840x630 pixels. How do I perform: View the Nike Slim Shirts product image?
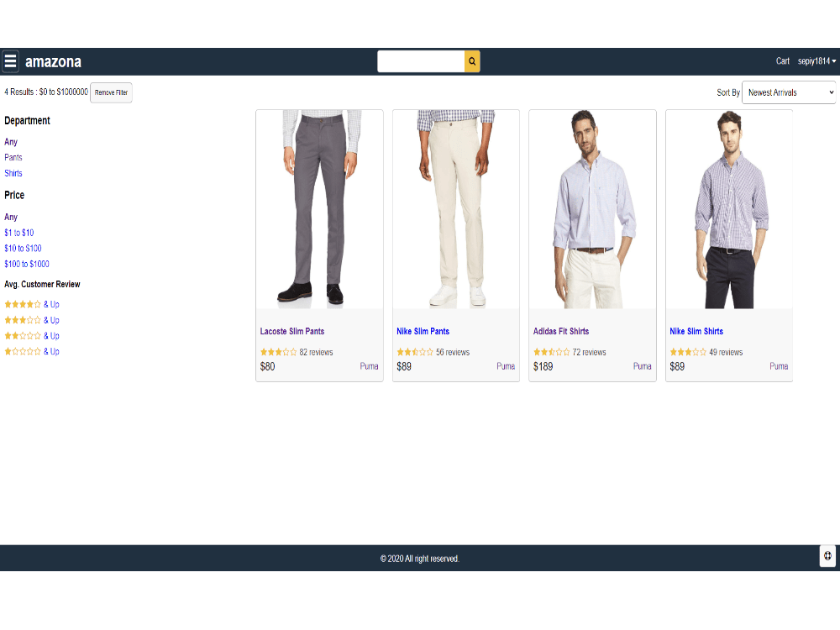(x=727, y=208)
